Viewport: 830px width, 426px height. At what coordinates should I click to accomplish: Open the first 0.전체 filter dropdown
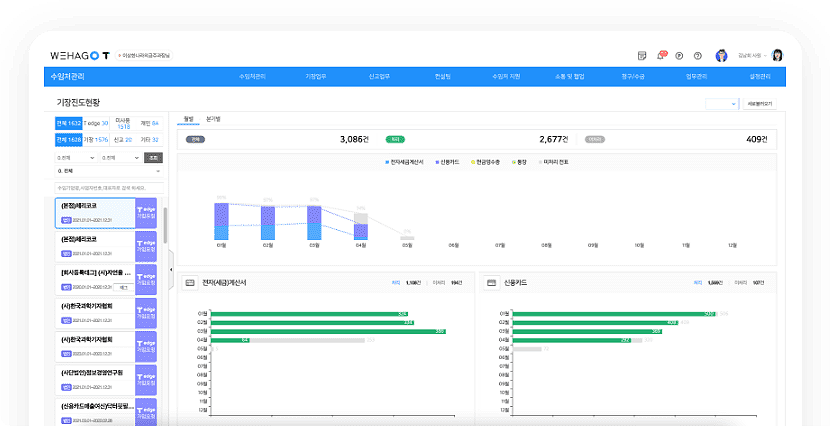pos(76,158)
